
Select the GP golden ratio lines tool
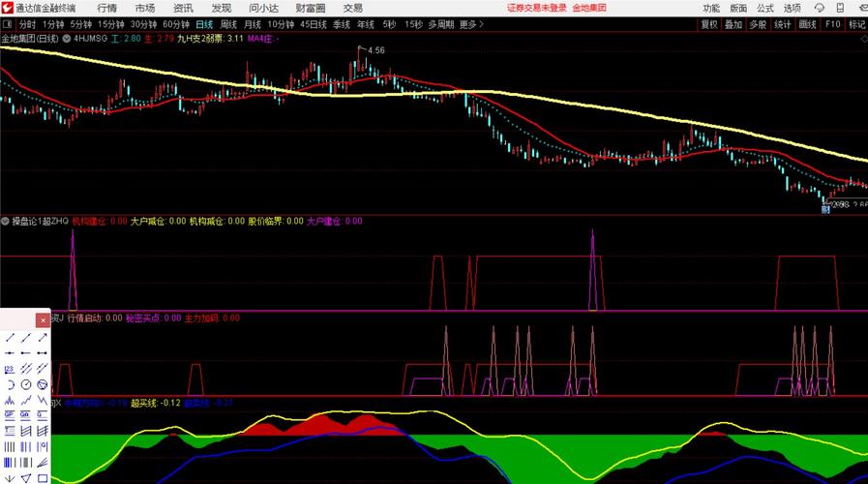point(10,414)
